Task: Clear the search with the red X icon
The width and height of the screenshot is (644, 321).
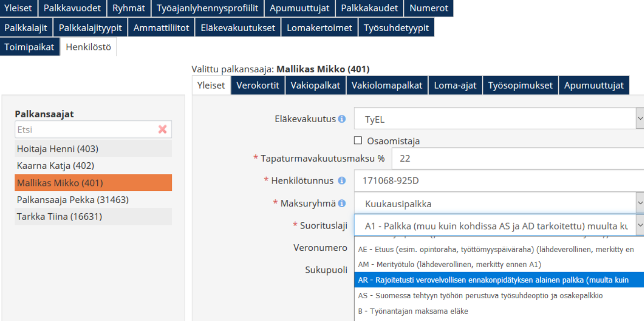Action: click(162, 130)
